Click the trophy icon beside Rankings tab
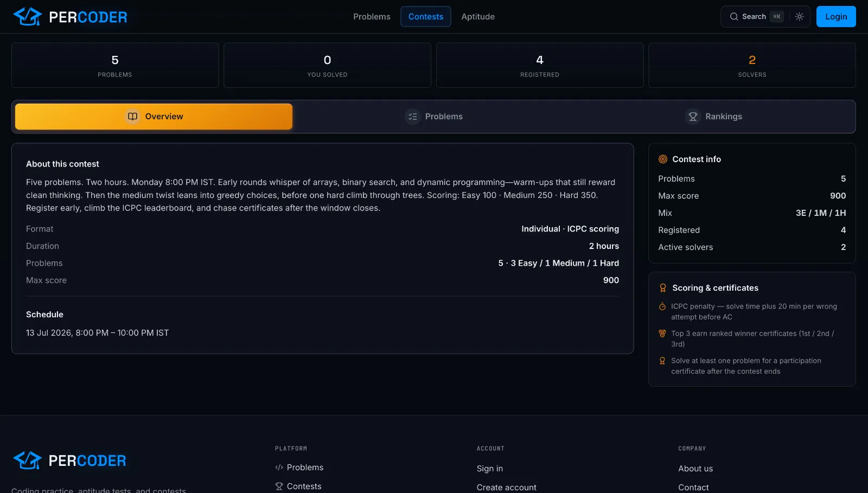Image resolution: width=868 pixels, height=493 pixels. click(x=693, y=117)
